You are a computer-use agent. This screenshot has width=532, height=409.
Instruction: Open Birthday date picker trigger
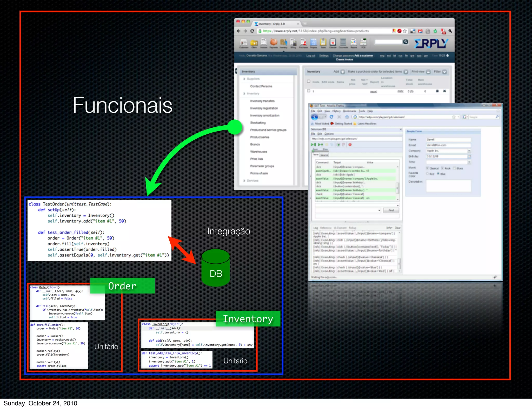tap(469, 156)
